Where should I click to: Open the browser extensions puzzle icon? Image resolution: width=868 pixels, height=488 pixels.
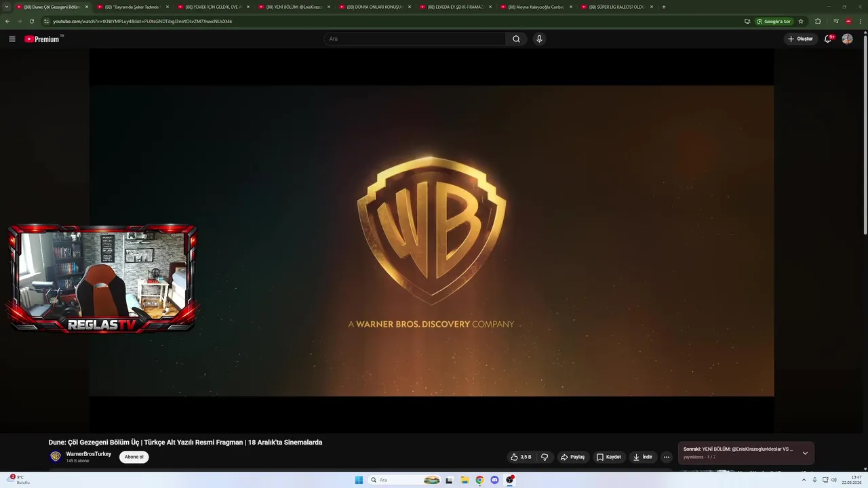tap(818, 21)
